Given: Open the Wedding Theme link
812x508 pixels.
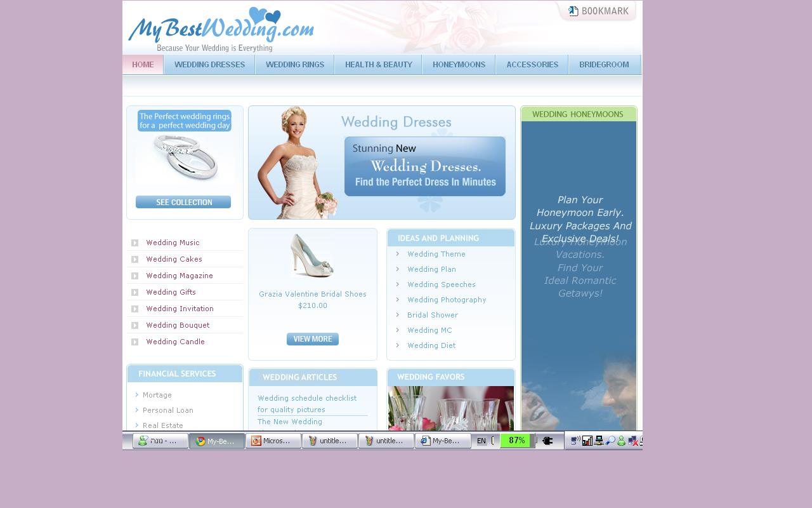Looking at the screenshot, I should tap(436, 254).
